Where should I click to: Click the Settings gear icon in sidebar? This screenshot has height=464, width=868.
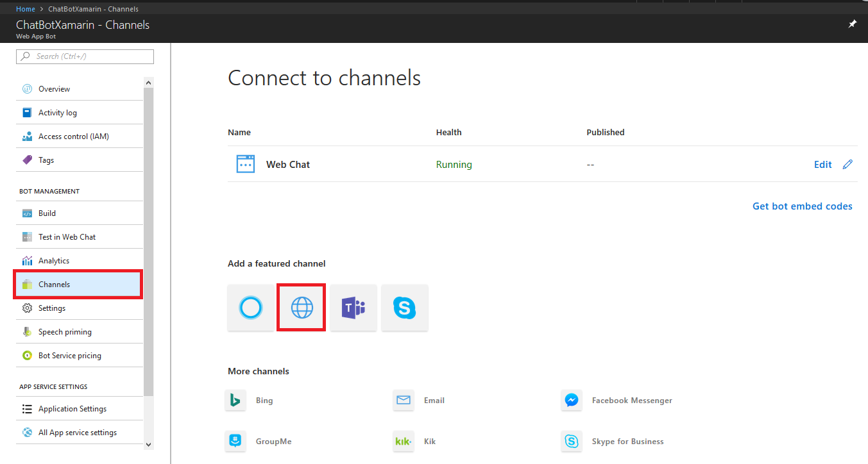click(27, 308)
